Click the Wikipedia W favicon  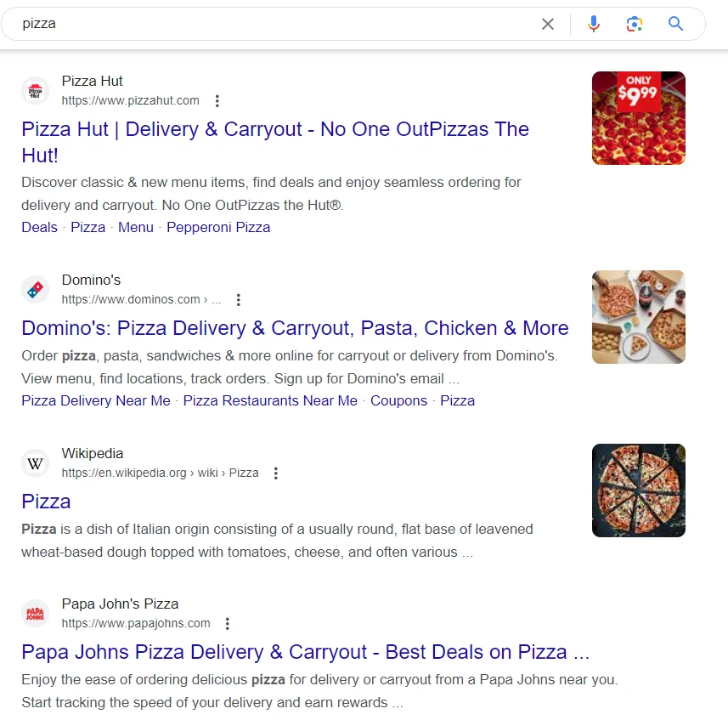35,463
